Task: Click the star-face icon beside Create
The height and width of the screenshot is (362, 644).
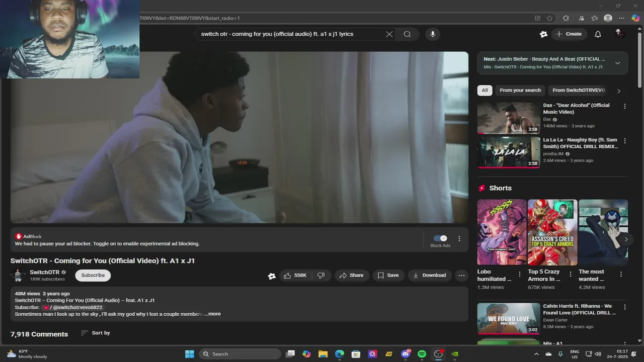Action: click(x=543, y=34)
